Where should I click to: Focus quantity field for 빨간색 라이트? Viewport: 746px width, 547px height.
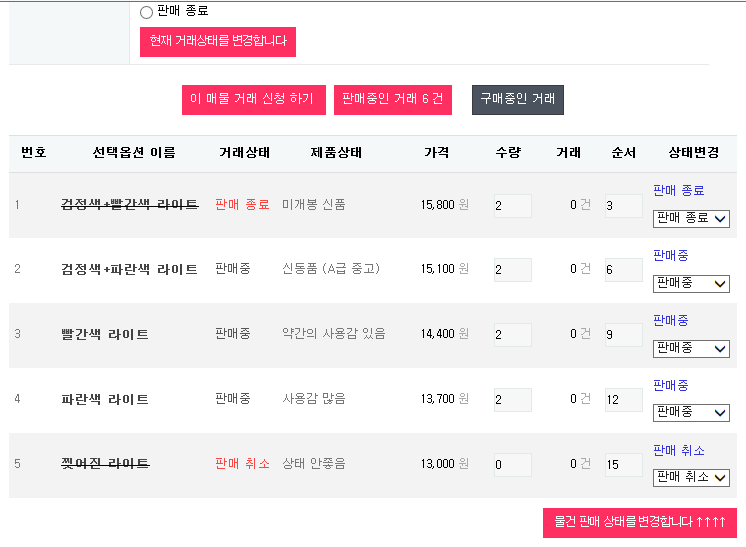512,334
